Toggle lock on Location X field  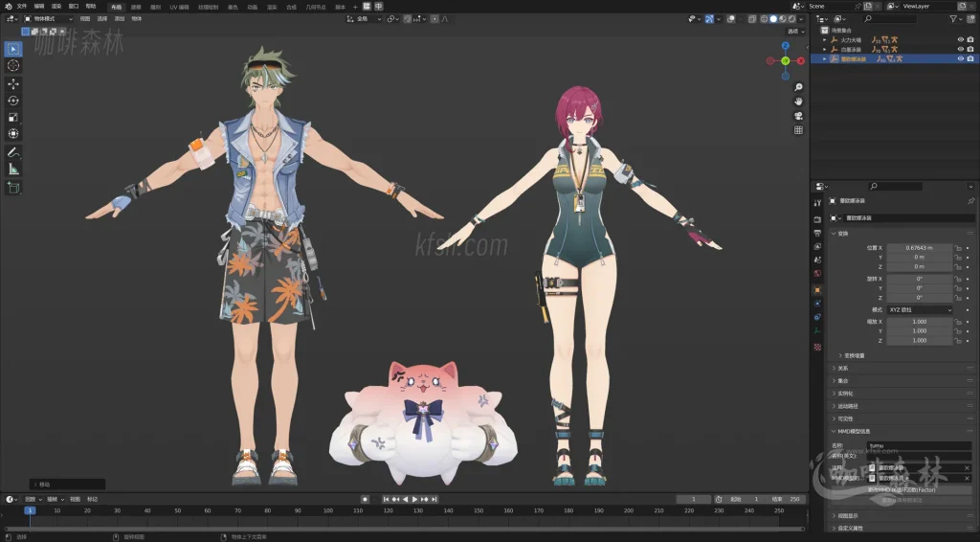tap(958, 248)
